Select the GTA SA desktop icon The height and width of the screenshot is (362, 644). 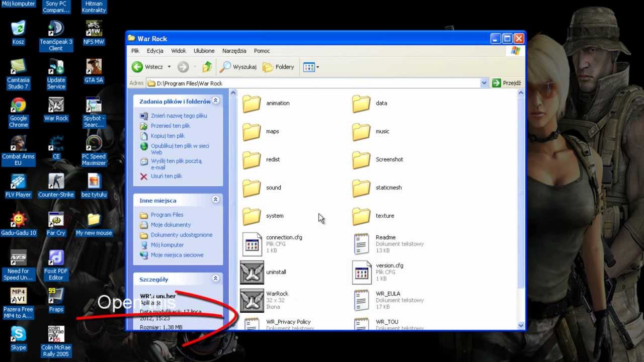click(94, 71)
